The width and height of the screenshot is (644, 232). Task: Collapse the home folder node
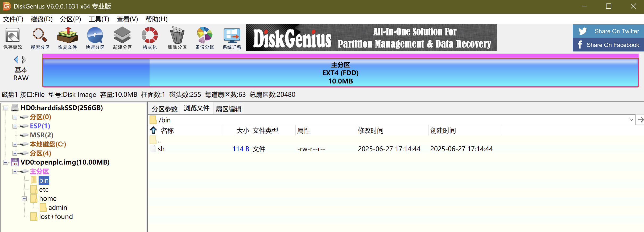pyautogui.click(x=24, y=199)
